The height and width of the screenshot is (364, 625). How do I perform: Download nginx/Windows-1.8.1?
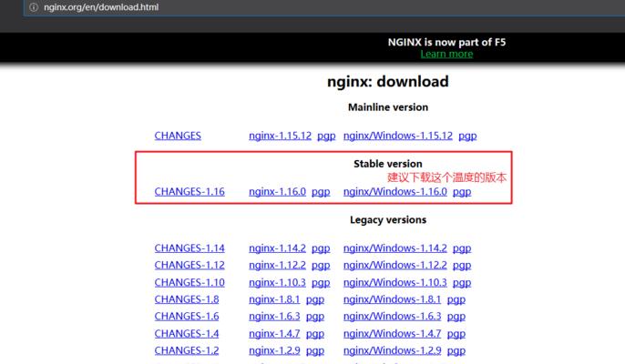pos(392,299)
